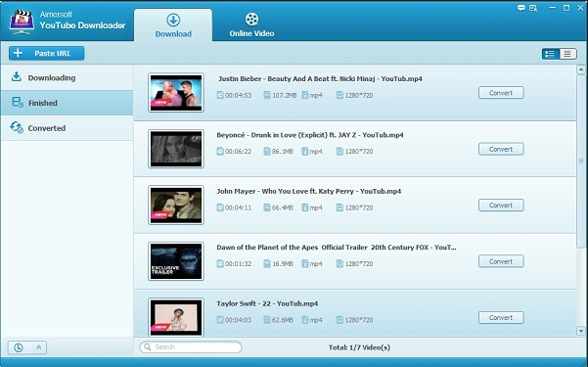Click the scrollbar up arrow
Viewport: 588px width, 367px height.
[581, 69]
